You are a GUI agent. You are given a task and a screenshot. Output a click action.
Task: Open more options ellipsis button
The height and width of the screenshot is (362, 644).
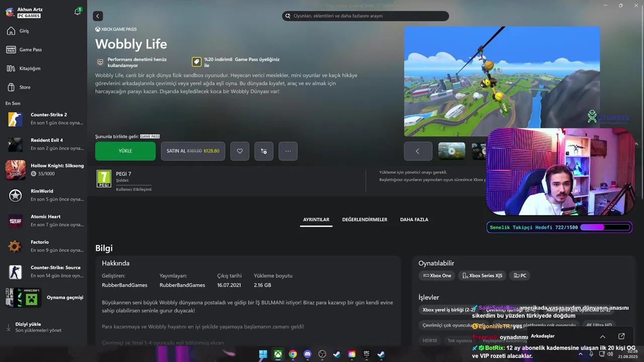click(x=288, y=151)
